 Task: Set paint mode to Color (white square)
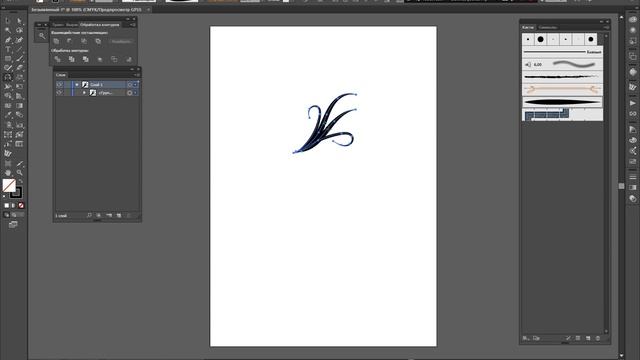click(7, 205)
